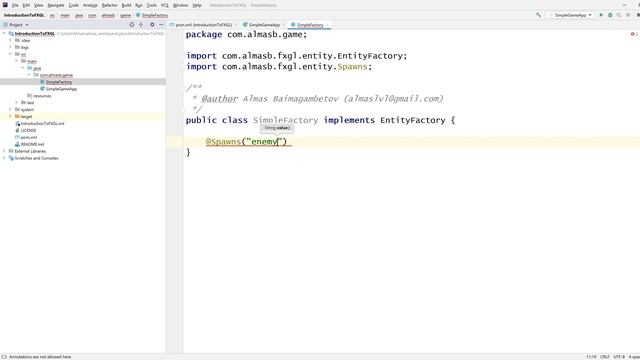Select the LICENSE file in project tree

point(28,130)
